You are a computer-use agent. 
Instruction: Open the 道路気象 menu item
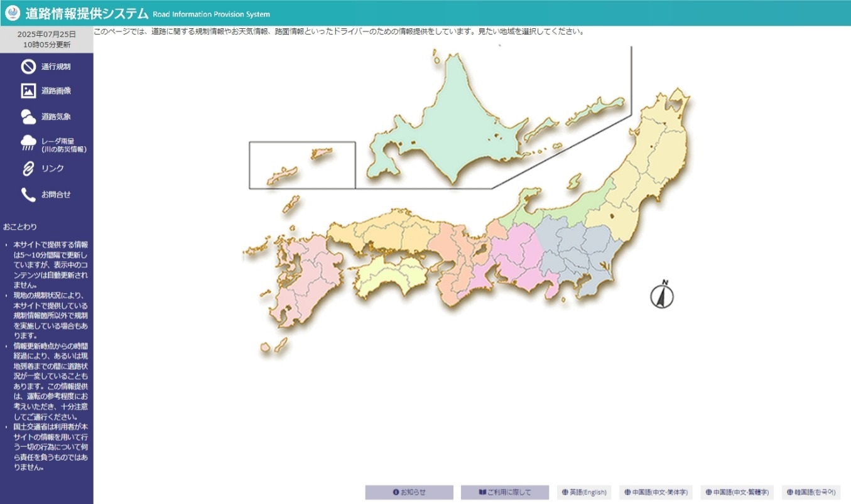pos(56,117)
